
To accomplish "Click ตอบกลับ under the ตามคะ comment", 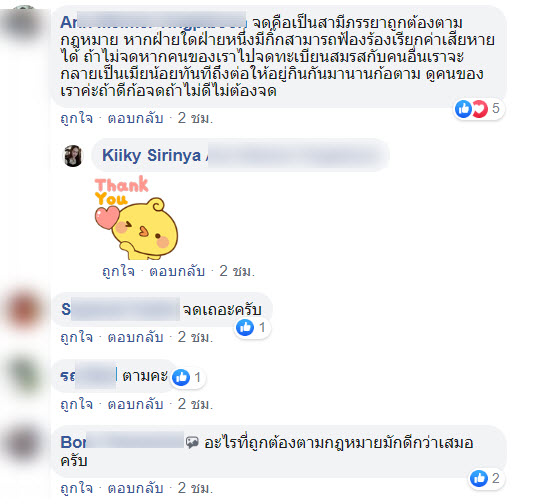I will pyautogui.click(x=135, y=404).
